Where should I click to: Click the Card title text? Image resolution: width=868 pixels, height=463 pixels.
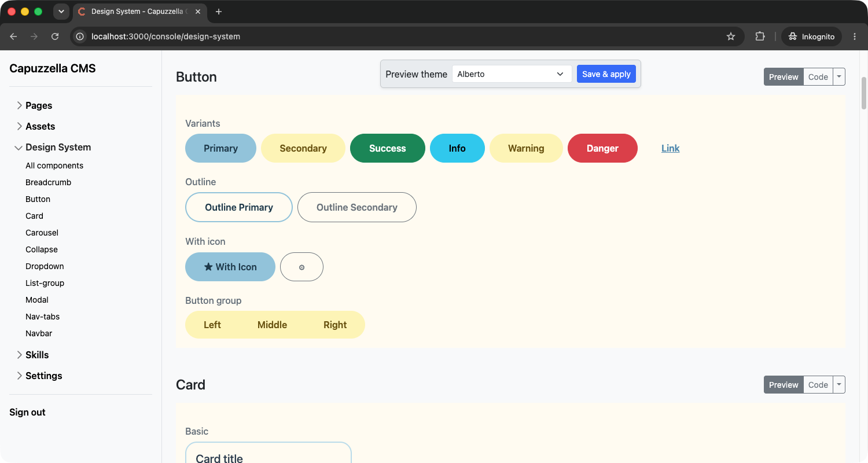point(219,458)
